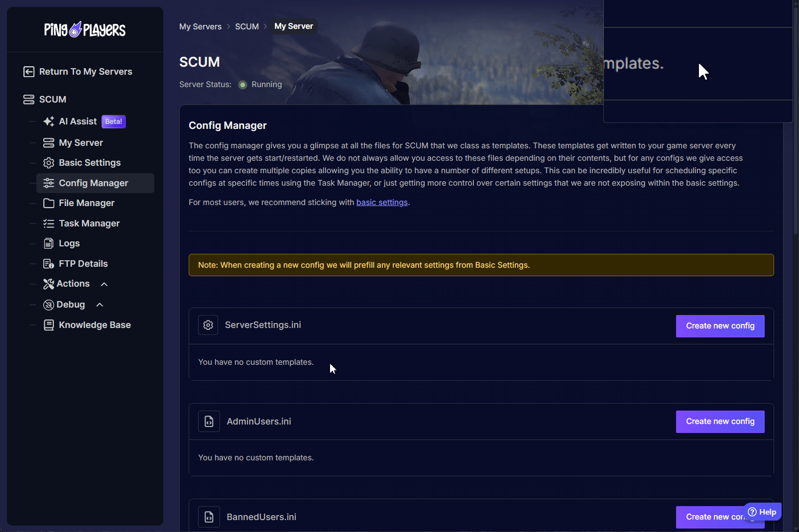
Task: Open the SCUM server section in sidebar
Action: pyautogui.click(x=52, y=100)
